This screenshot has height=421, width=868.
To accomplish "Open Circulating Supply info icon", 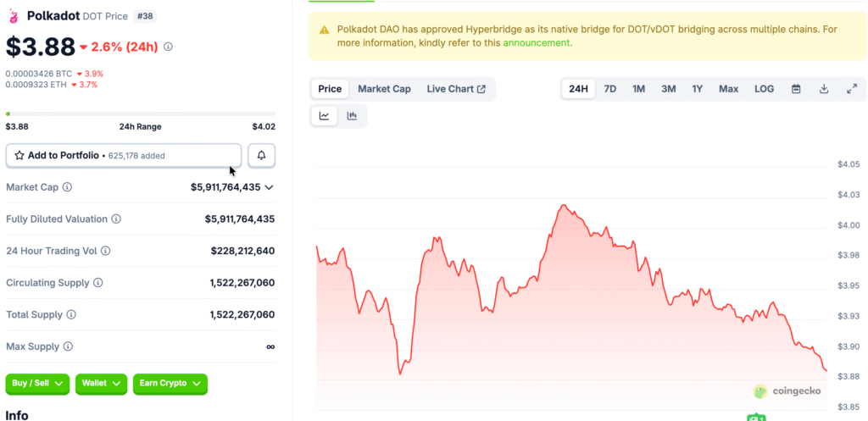I will (98, 283).
